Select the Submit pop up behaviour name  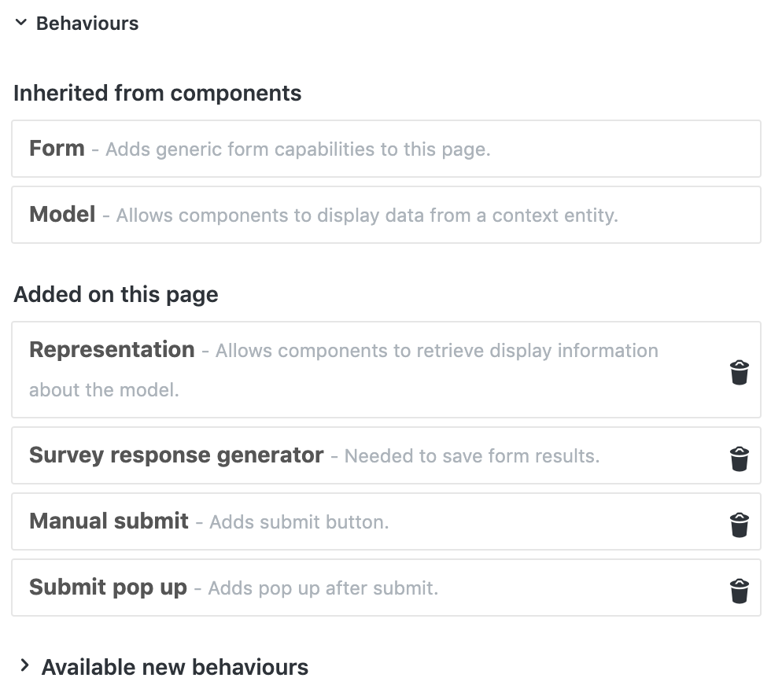click(x=108, y=588)
